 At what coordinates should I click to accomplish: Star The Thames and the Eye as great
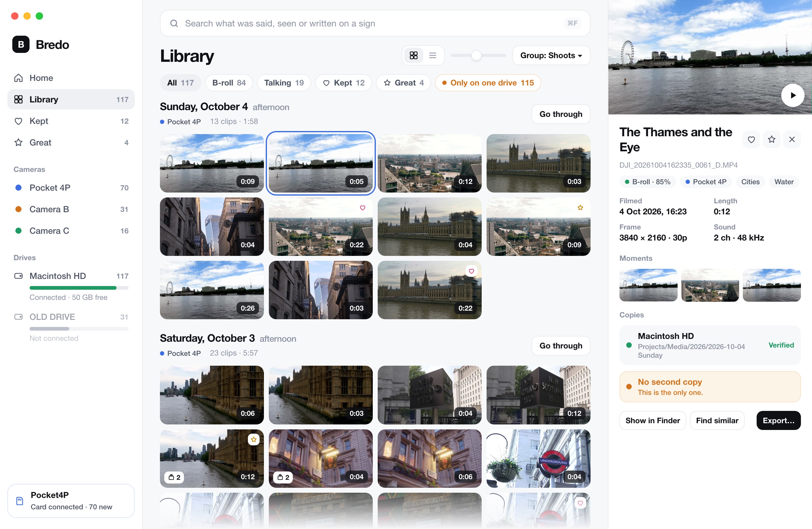(x=771, y=139)
